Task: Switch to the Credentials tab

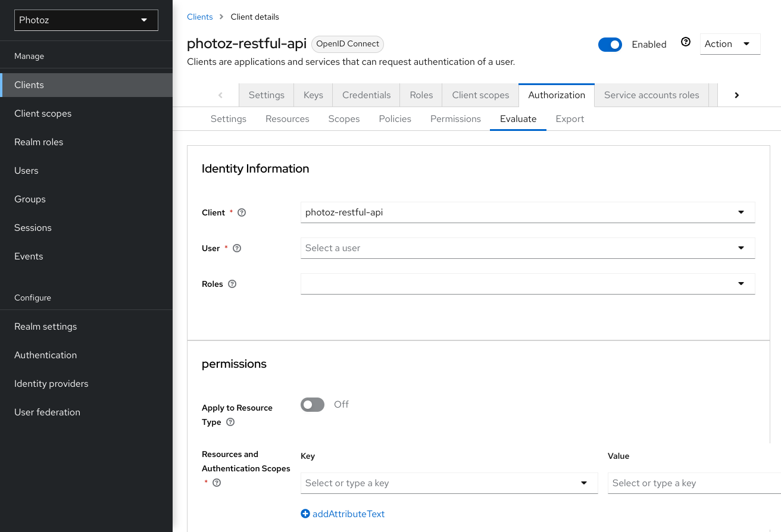Action: [x=366, y=95]
